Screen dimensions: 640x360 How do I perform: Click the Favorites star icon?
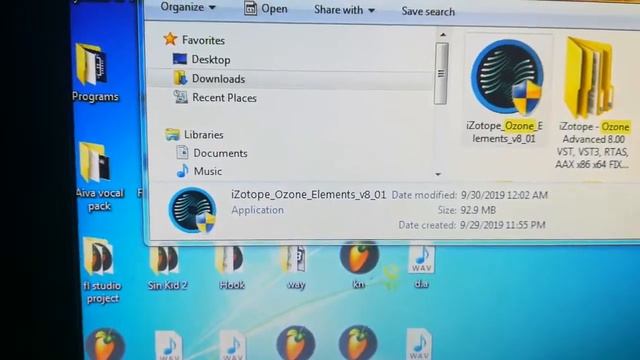(170, 39)
